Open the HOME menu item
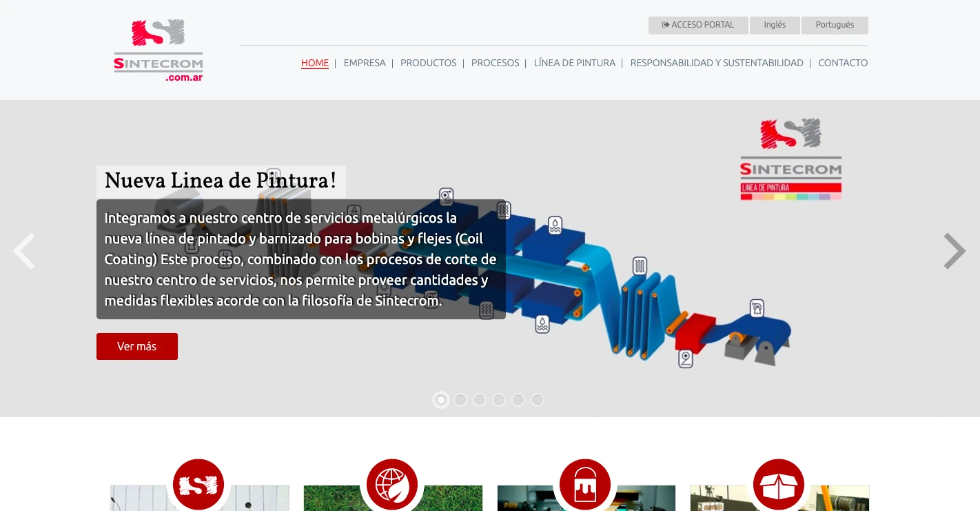Viewport: 980px width, 511px height. pos(315,63)
